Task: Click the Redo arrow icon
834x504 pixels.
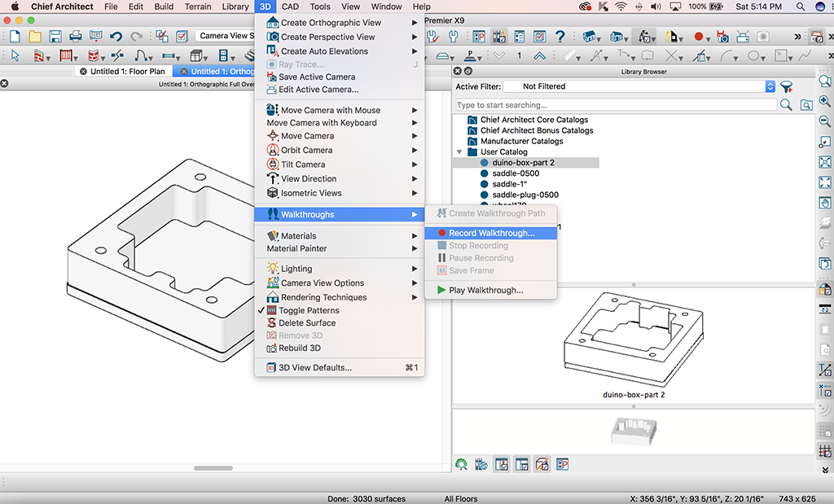Action: 137,36
